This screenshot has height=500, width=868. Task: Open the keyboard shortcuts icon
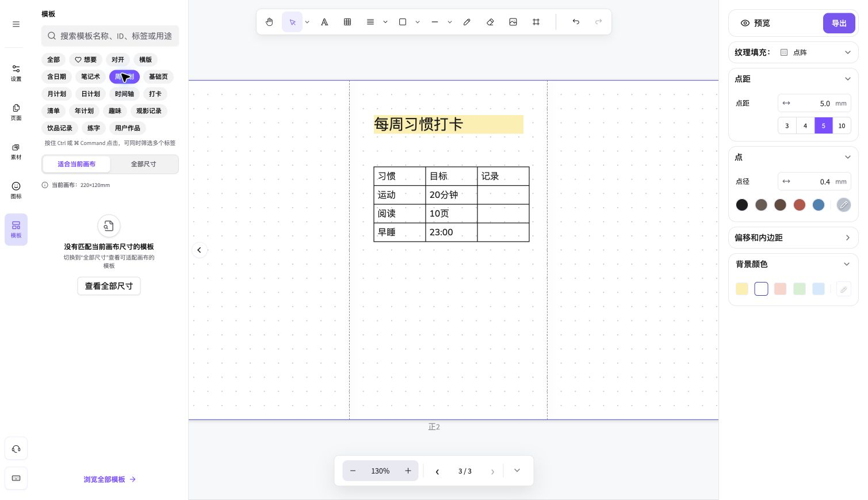pyautogui.click(x=16, y=478)
